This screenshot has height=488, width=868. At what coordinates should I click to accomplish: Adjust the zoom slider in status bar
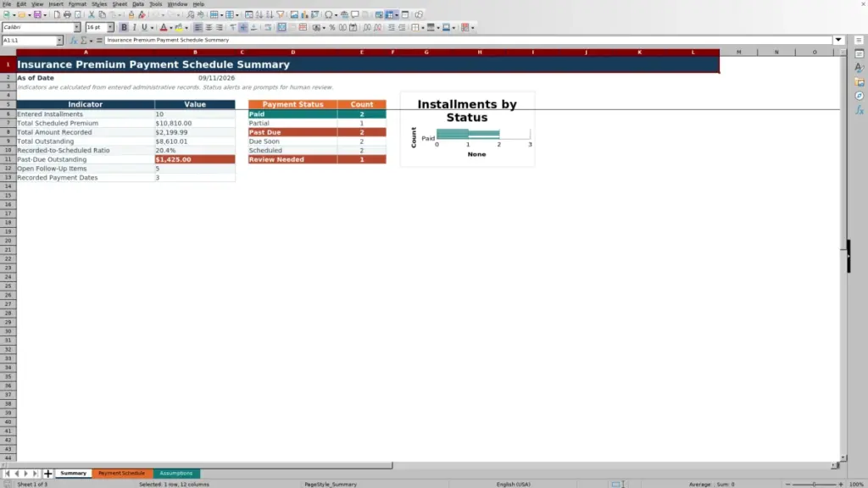coord(815,484)
